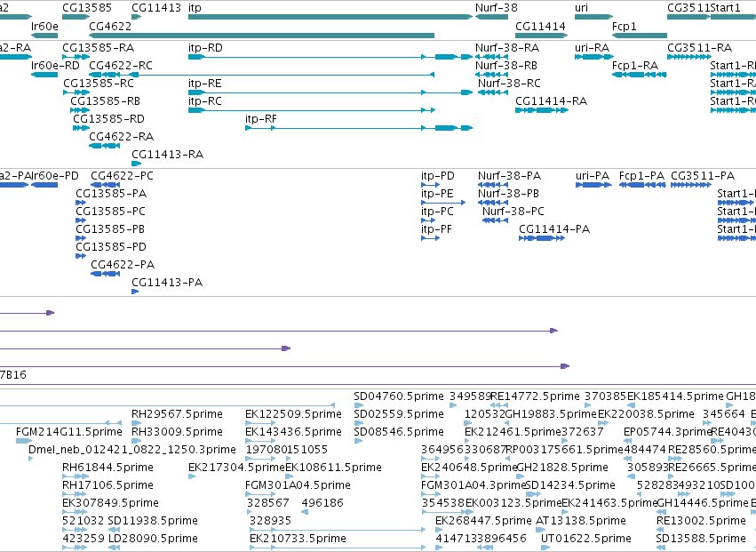Click the itp-RC transcript label
This screenshot has height=552, width=756.
(205, 100)
